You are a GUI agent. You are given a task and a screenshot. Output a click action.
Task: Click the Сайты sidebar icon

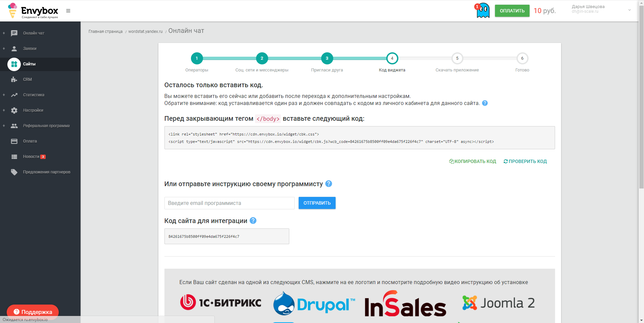tap(14, 64)
